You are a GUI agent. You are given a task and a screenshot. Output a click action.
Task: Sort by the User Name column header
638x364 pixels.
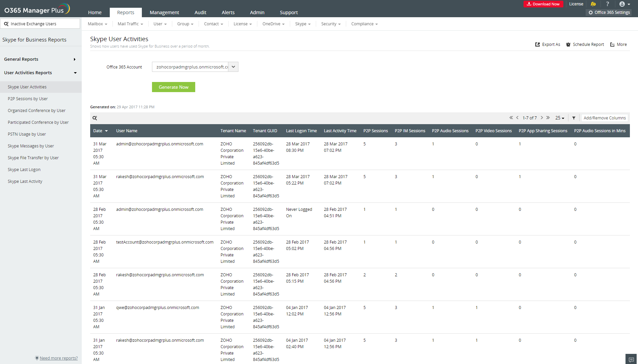(x=127, y=131)
